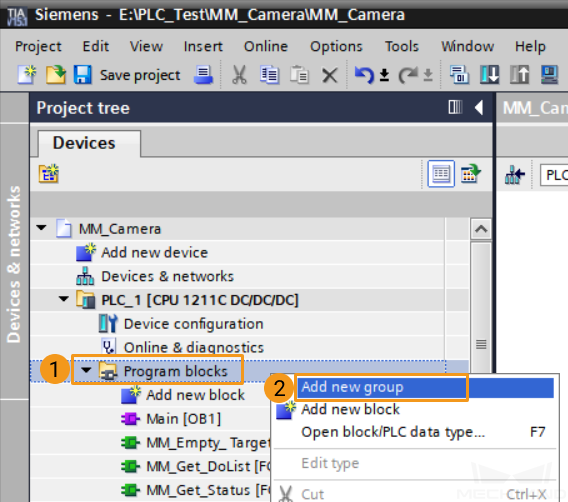Viewport: 568px width, 502px height.
Task: Select PLC_1 [CPU 1211C DC/DC/DC]
Action: 200,300
